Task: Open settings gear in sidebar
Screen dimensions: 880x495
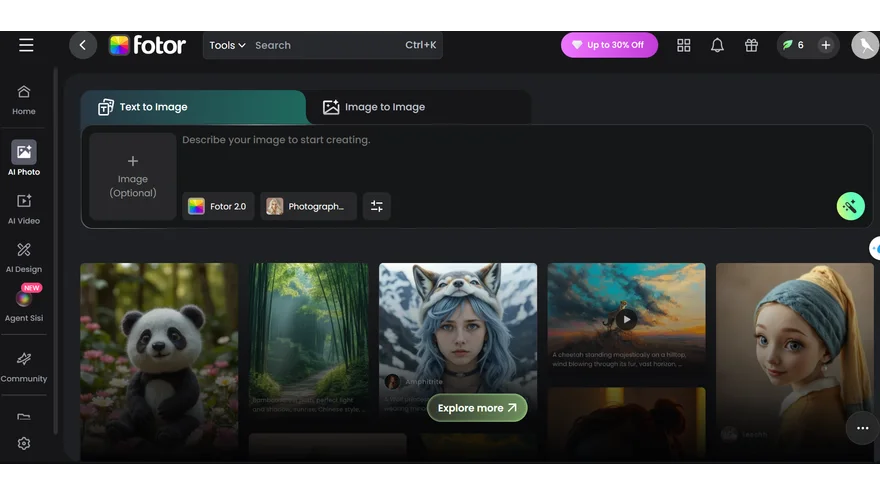Action: (x=24, y=443)
